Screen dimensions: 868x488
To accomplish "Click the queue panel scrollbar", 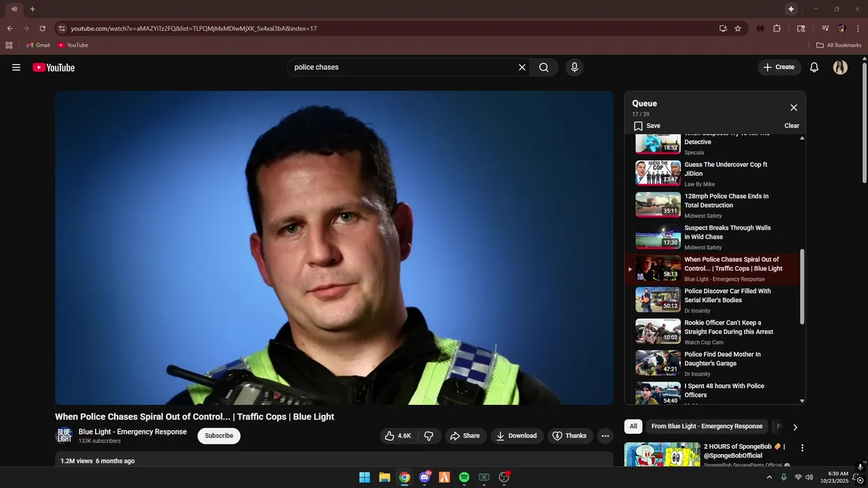I will (x=802, y=286).
